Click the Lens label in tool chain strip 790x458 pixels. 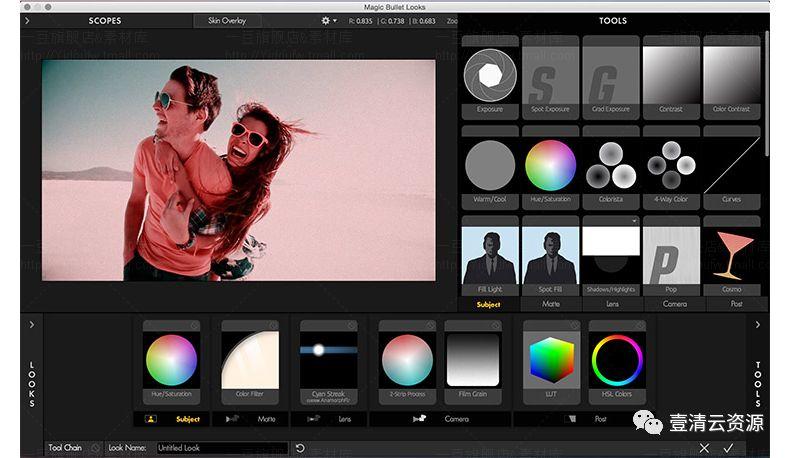coord(345,419)
